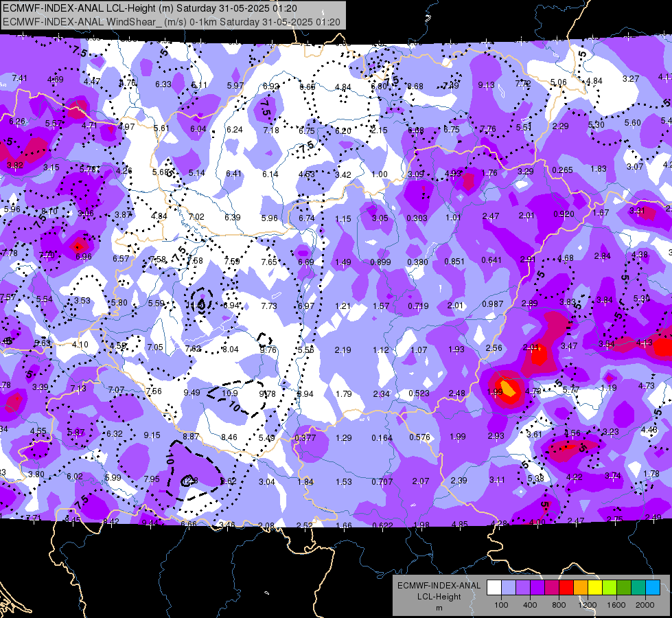Click the wind shear value 10.9

coord(230,393)
